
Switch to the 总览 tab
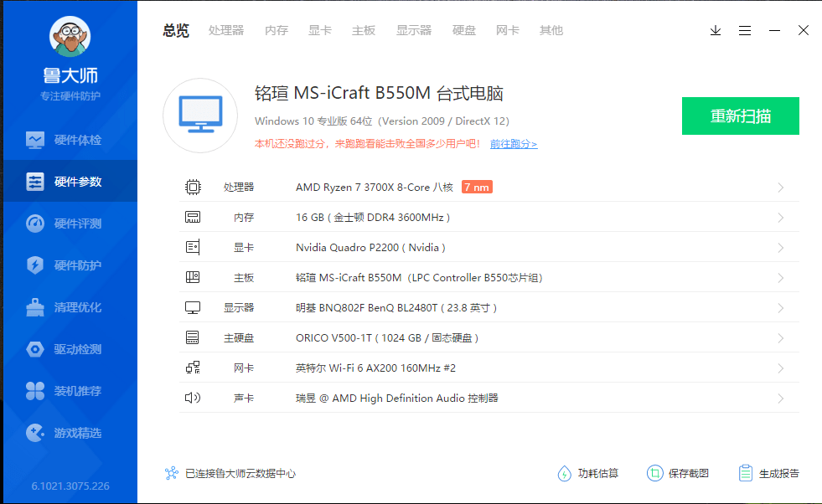pyautogui.click(x=176, y=30)
